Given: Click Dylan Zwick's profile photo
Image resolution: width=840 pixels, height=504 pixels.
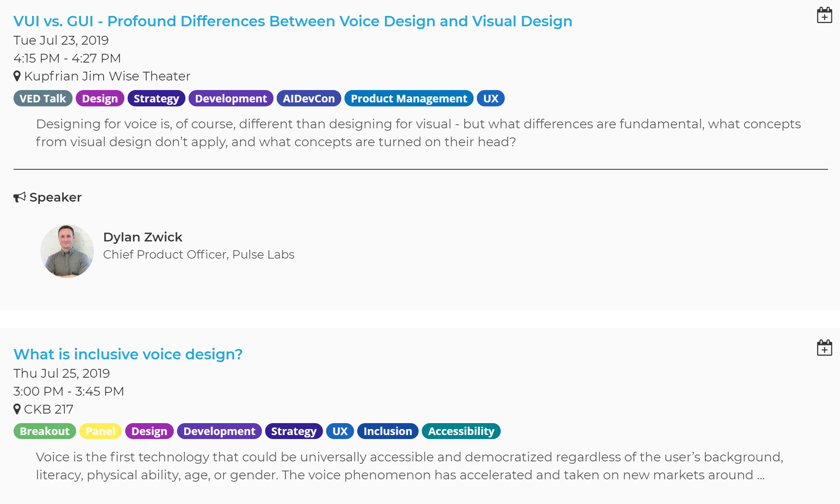Looking at the screenshot, I should coord(67,251).
